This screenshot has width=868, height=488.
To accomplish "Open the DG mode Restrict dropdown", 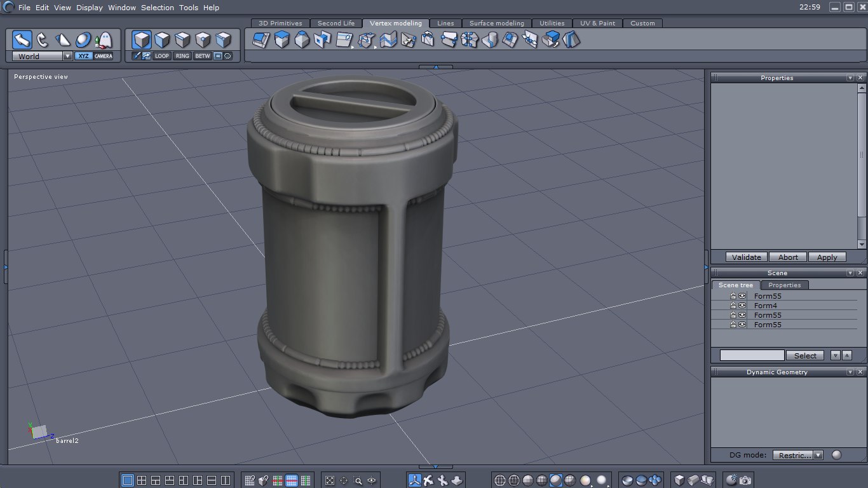I will (818, 455).
